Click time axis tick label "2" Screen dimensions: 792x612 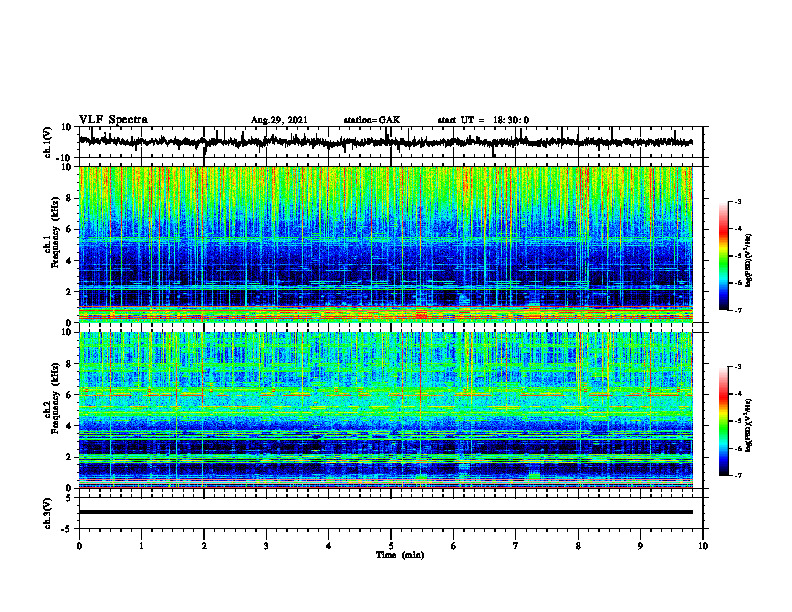pos(204,546)
